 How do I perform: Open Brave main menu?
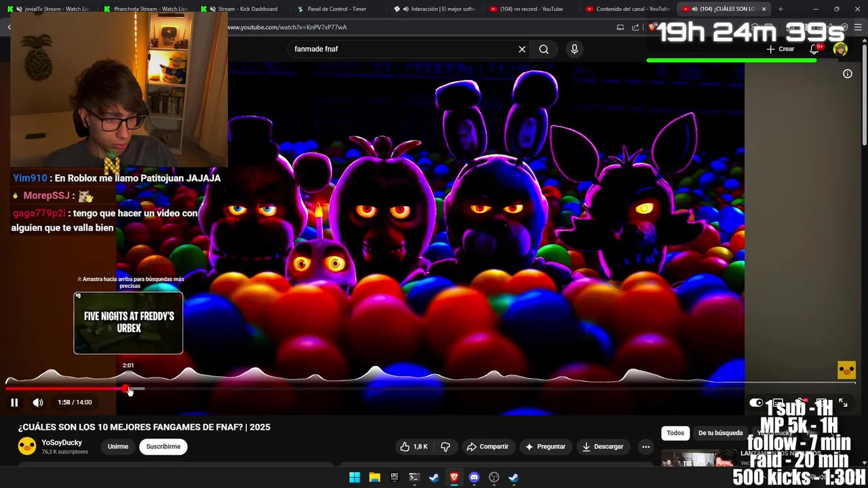(859, 27)
